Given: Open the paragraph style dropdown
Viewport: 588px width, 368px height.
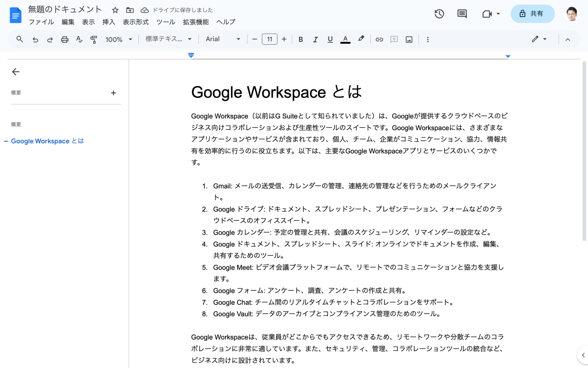Looking at the screenshot, I should point(169,40).
